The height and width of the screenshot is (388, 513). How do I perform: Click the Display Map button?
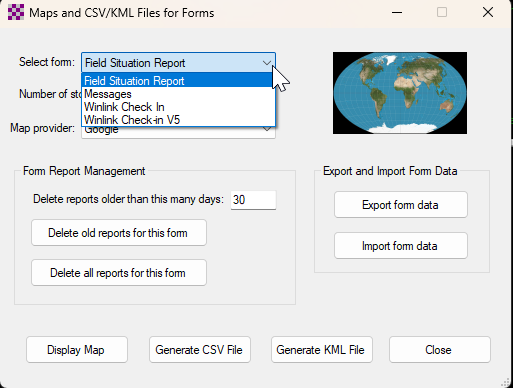tap(77, 350)
